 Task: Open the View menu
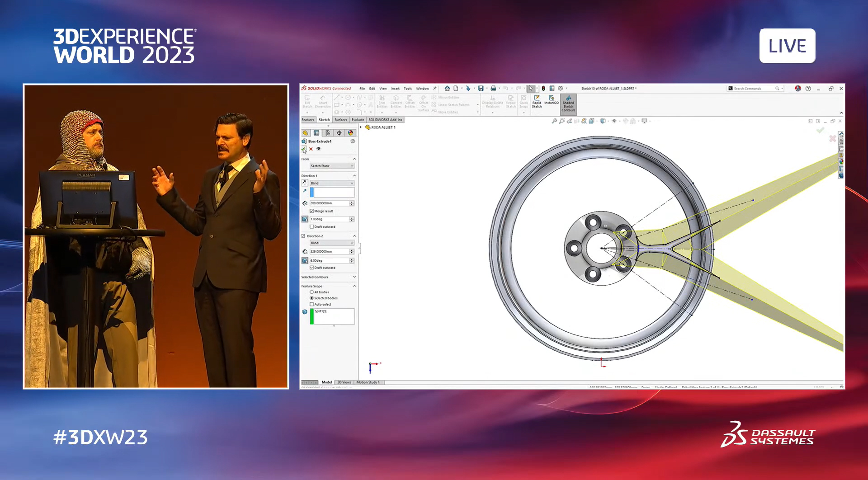pos(383,89)
